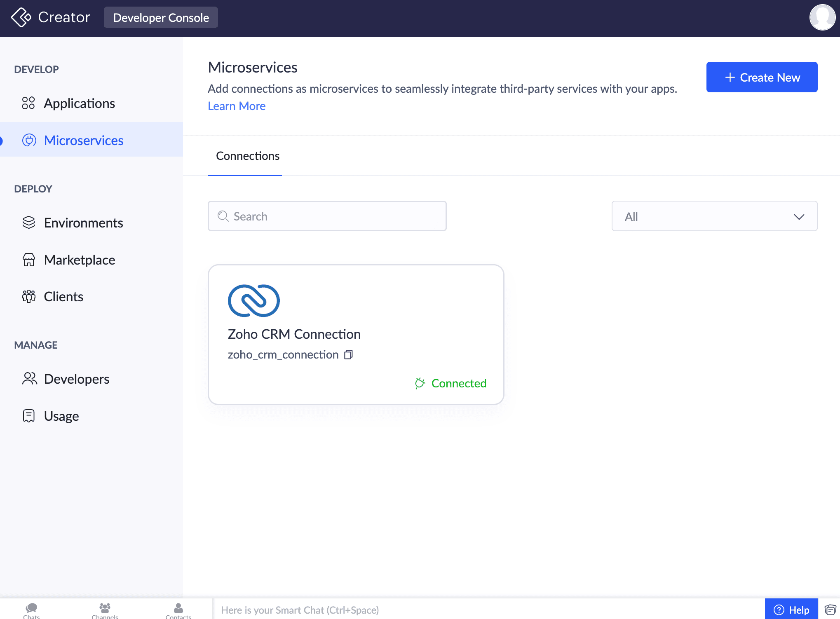Click the Developer Console button
Image resolution: width=840 pixels, height=619 pixels.
tap(161, 18)
